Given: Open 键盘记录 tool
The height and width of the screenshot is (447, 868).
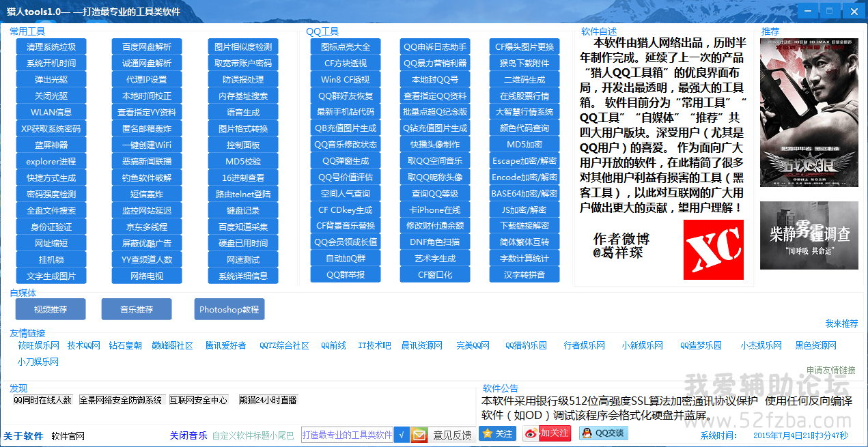Looking at the screenshot, I should (x=243, y=211).
